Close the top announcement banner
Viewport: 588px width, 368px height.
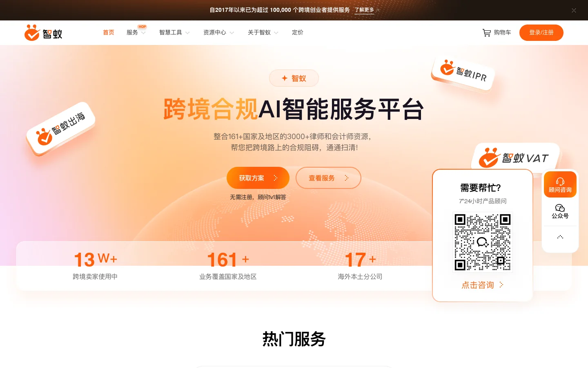(574, 10)
